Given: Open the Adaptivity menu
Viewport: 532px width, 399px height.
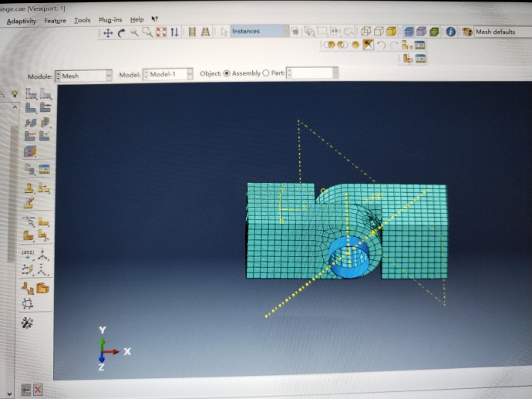Looking at the screenshot, I should click(22, 22).
